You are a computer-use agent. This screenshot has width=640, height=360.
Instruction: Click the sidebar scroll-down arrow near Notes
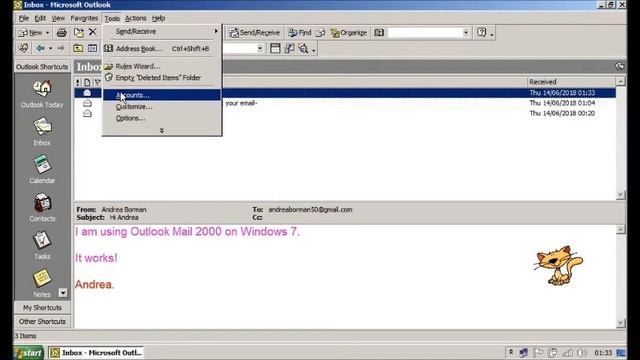63,293
